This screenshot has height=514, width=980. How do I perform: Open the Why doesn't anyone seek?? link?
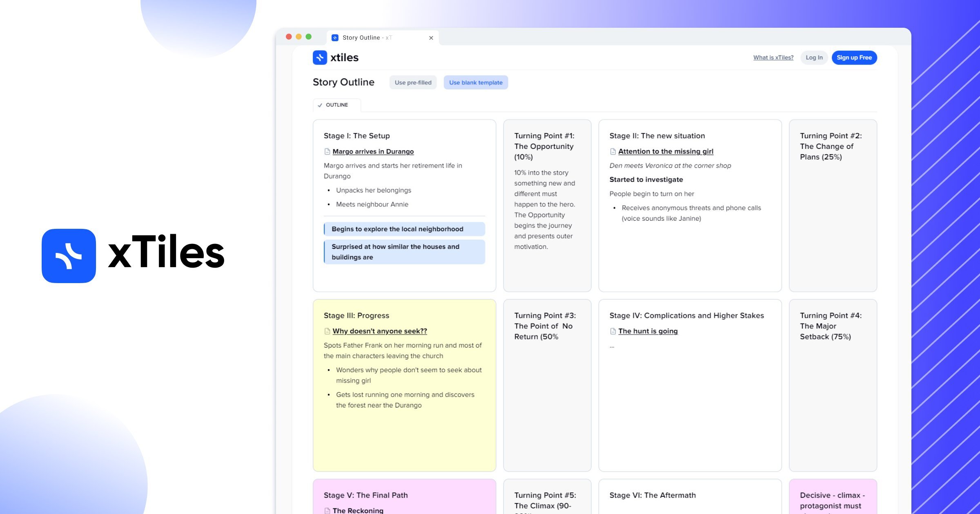pyautogui.click(x=380, y=331)
